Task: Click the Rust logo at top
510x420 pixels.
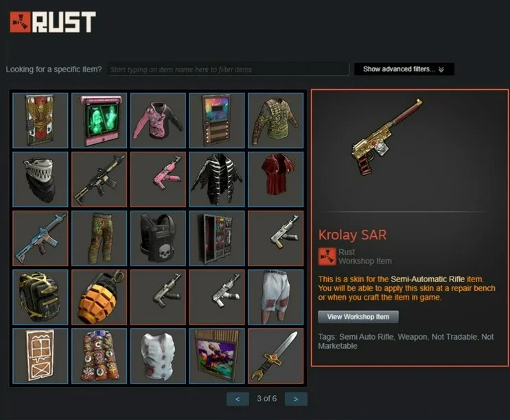Action: coord(53,22)
